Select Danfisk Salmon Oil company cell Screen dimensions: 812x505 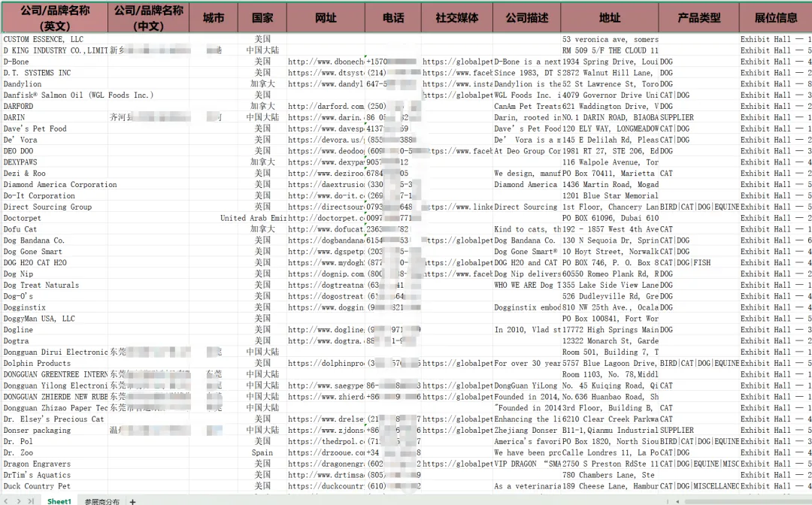pyautogui.click(x=55, y=95)
